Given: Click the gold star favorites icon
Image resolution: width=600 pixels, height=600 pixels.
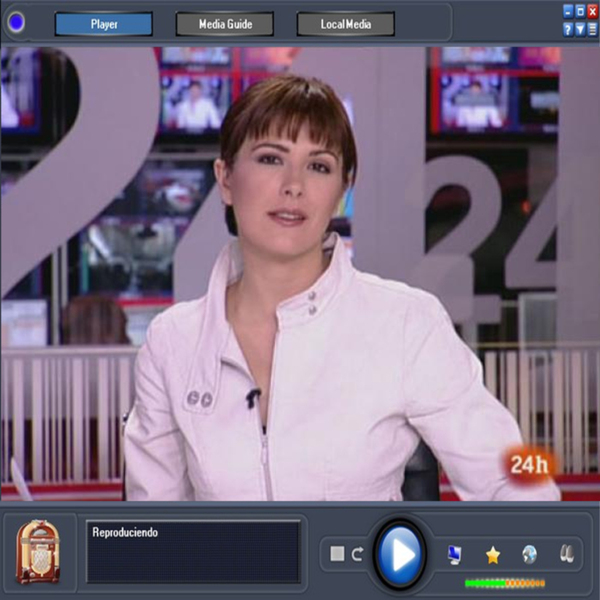Looking at the screenshot, I should pos(493,555).
